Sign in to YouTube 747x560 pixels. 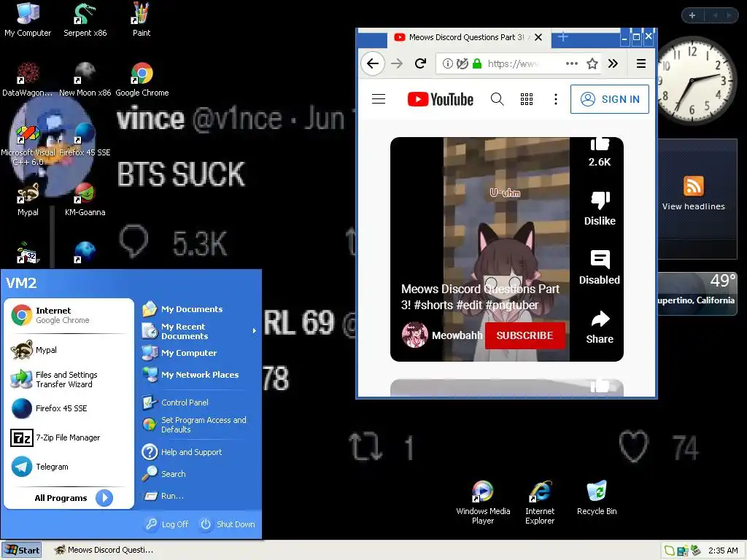click(x=610, y=99)
